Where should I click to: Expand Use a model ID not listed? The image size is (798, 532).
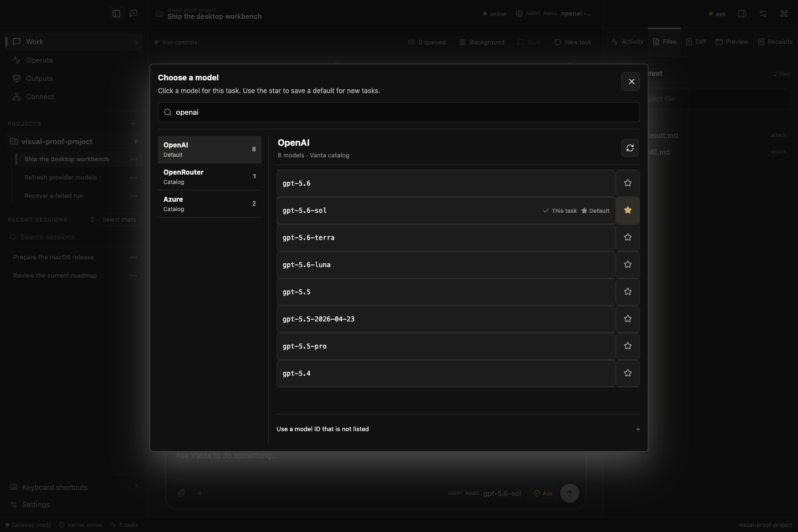coord(458,429)
